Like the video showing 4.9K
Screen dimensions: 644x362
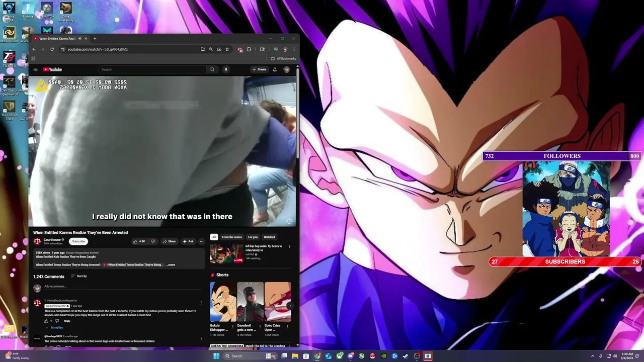click(x=139, y=241)
